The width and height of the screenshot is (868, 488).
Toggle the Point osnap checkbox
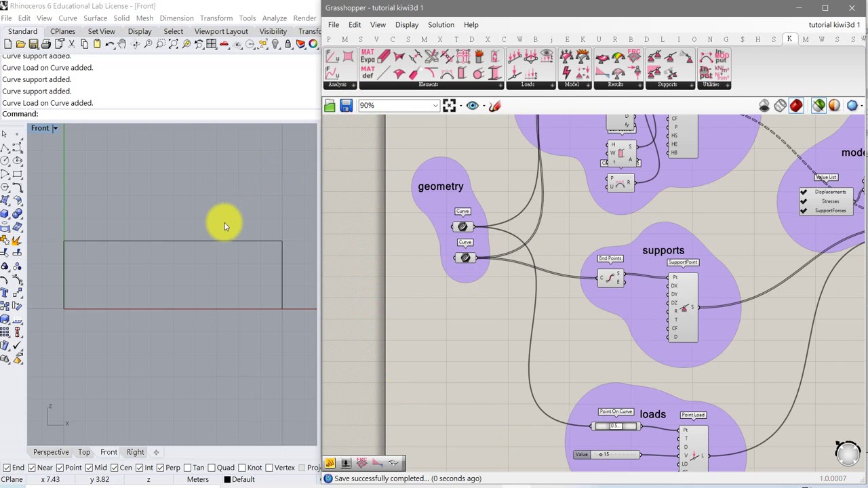click(60, 468)
